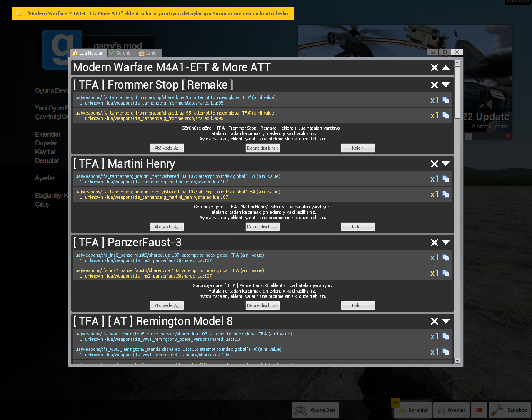This screenshot has width=532, height=420.
Task: Click the scrollbar down arrow in errors list
Action: point(457,361)
